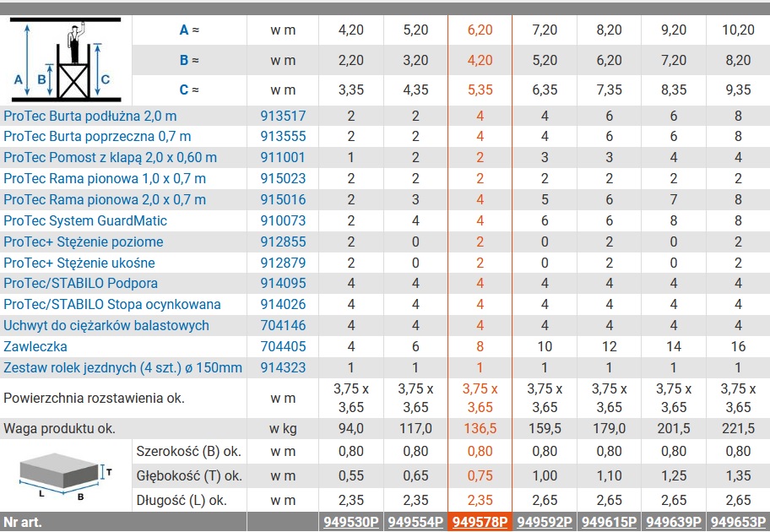Click weight value 221,5 kg
770x532 pixels.
[738, 428]
